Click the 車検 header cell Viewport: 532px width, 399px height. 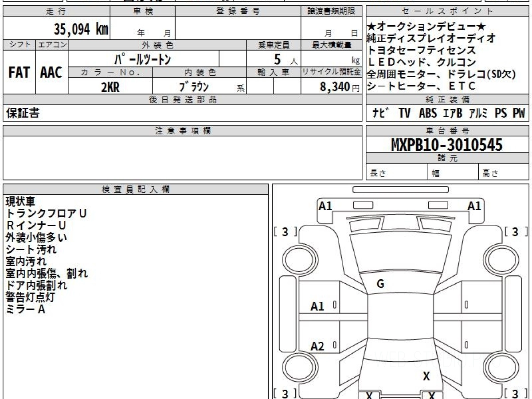pos(142,12)
